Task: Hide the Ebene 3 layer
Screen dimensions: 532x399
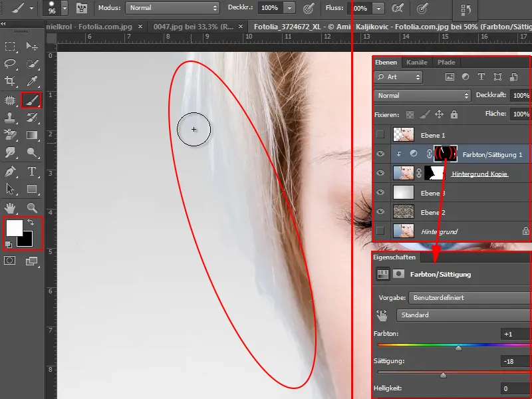Action: pos(380,192)
